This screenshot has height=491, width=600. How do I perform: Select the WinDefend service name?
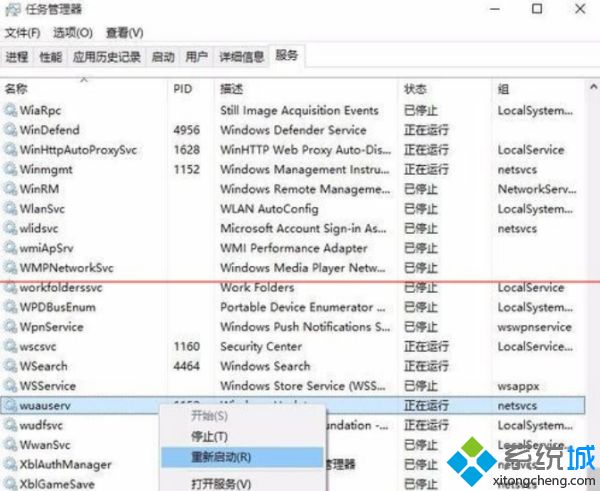(50, 130)
